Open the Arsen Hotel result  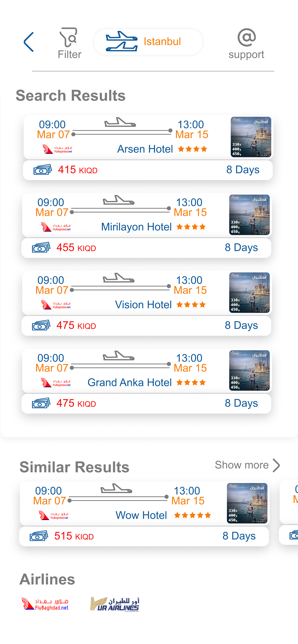point(145,149)
